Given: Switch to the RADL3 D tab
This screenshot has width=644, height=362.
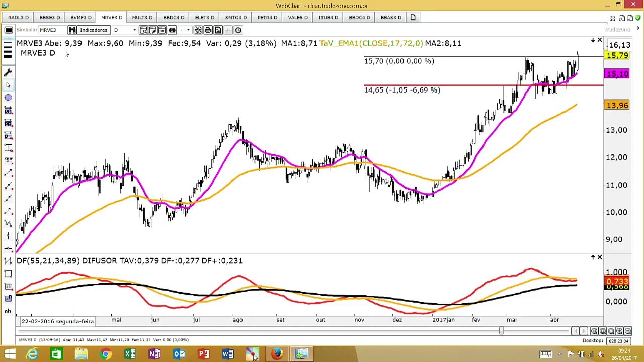Looking at the screenshot, I should pos(19,18).
